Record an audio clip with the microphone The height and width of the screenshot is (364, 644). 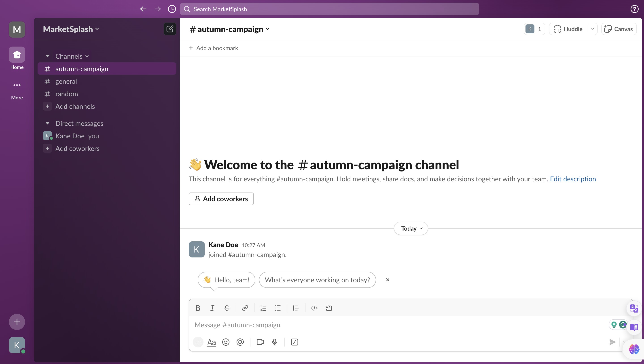pyautogui.click(x=275, y=342)
